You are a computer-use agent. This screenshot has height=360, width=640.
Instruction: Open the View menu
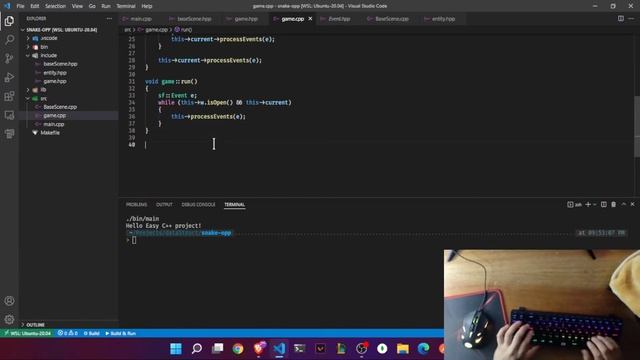pos(77,6)
